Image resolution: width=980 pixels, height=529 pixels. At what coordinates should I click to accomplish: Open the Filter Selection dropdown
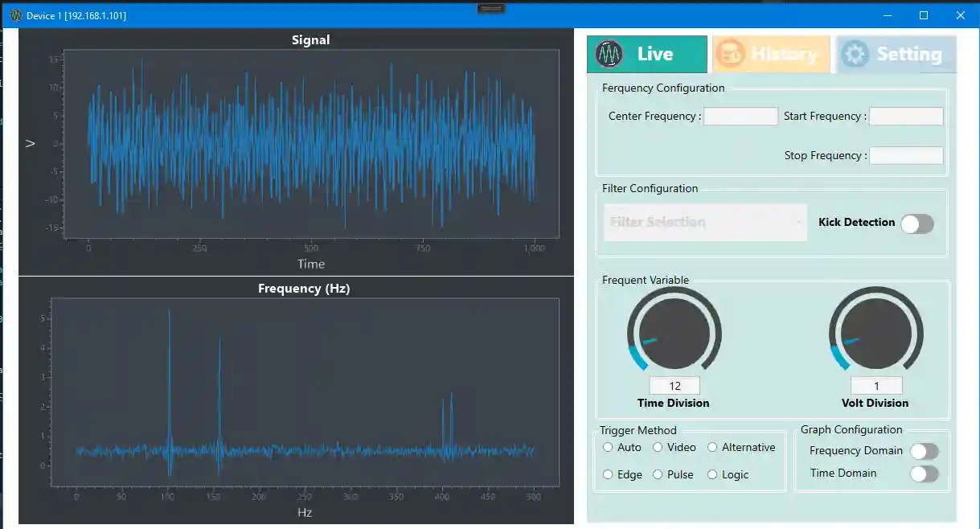click(x=705, y=222)
